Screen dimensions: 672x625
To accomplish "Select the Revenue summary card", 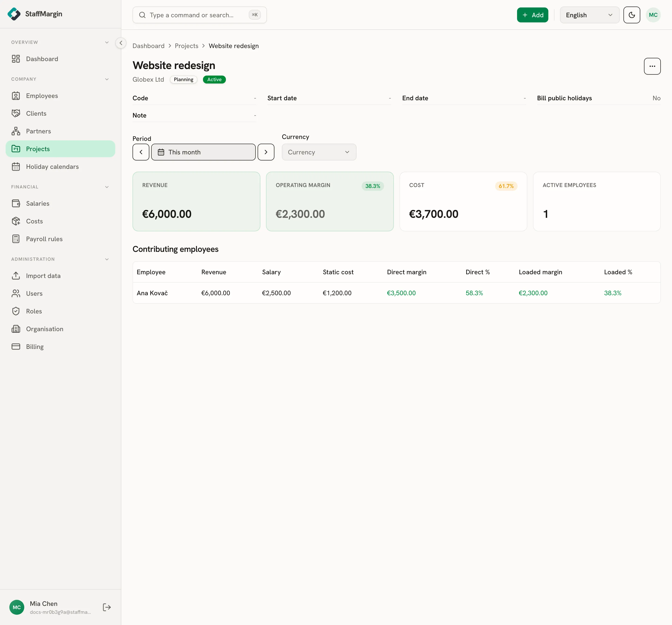I will click(x=196, y=201).
